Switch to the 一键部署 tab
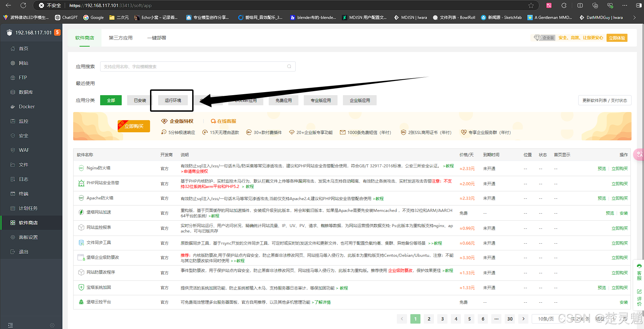 tap(157, 38)
